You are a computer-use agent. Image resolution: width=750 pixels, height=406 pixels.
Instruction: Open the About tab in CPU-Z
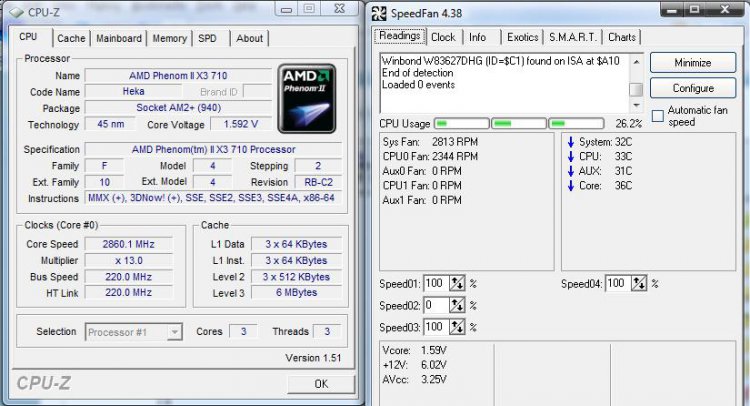[249, 38]
